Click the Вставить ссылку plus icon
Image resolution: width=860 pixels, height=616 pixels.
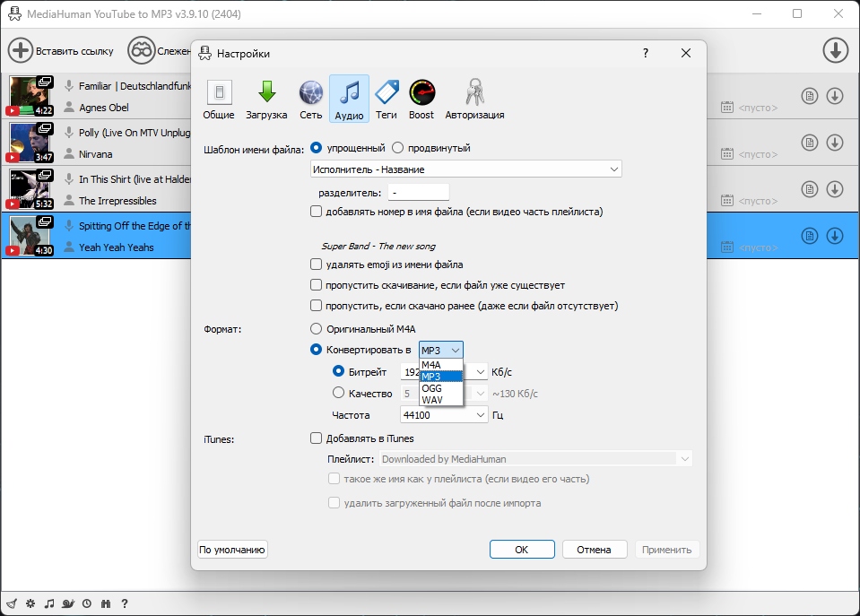21,50
